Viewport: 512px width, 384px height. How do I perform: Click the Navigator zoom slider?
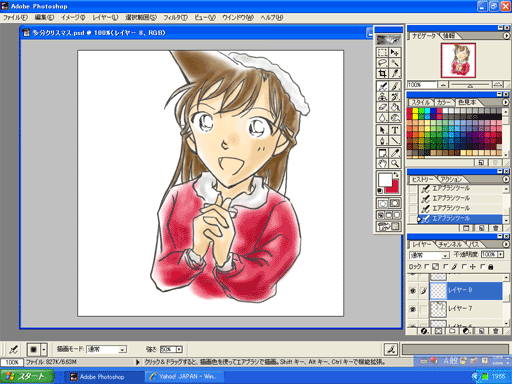(470, 85)
